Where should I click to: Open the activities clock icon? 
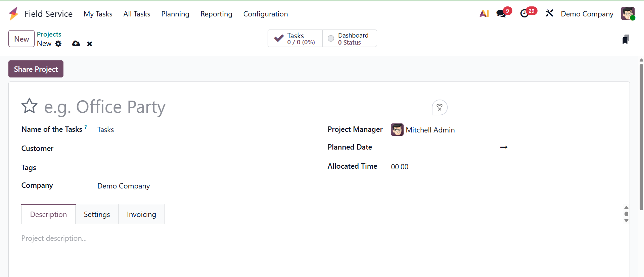[524, 14]
